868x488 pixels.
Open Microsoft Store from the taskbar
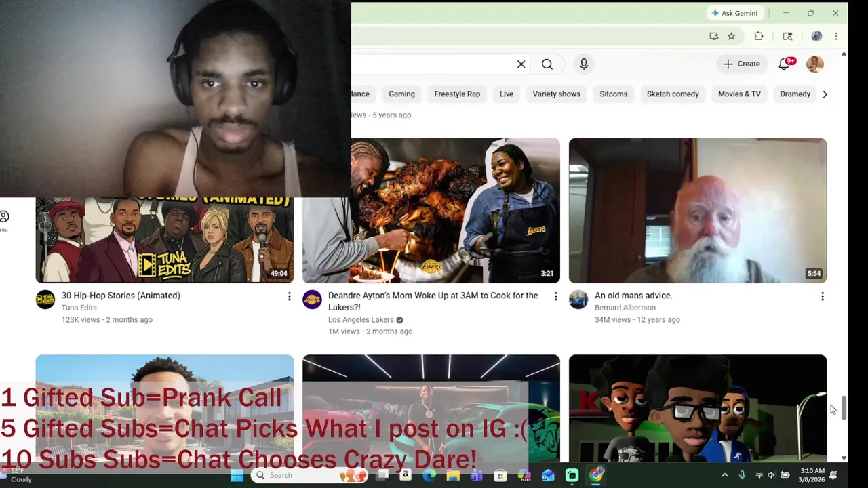(500, 475)
